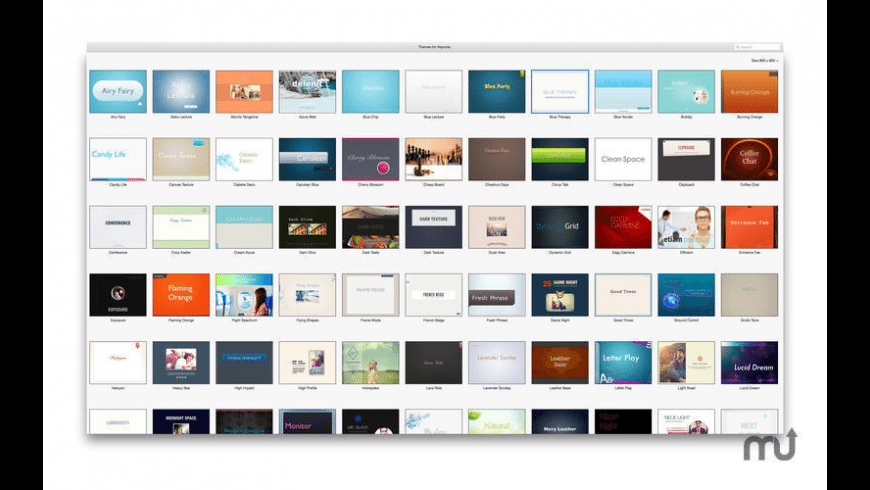The image size is (870, 490).
Task: Select the Airy Fairy theme thumbnail
Action: (x=118, y=92)
